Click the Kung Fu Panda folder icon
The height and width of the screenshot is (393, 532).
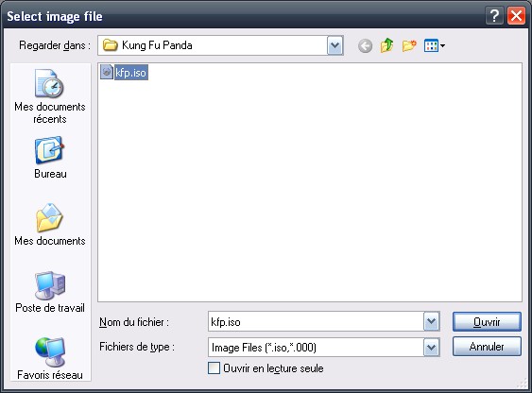[110, 45]
